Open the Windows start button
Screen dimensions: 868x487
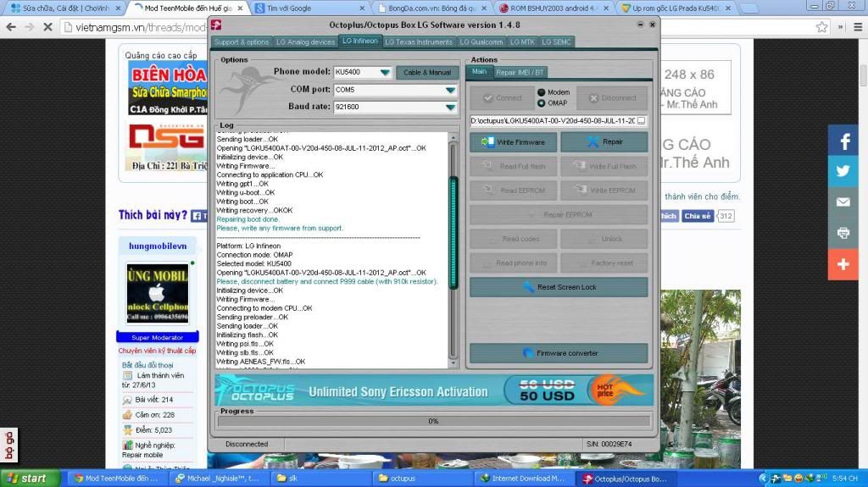tap(30, 479)
